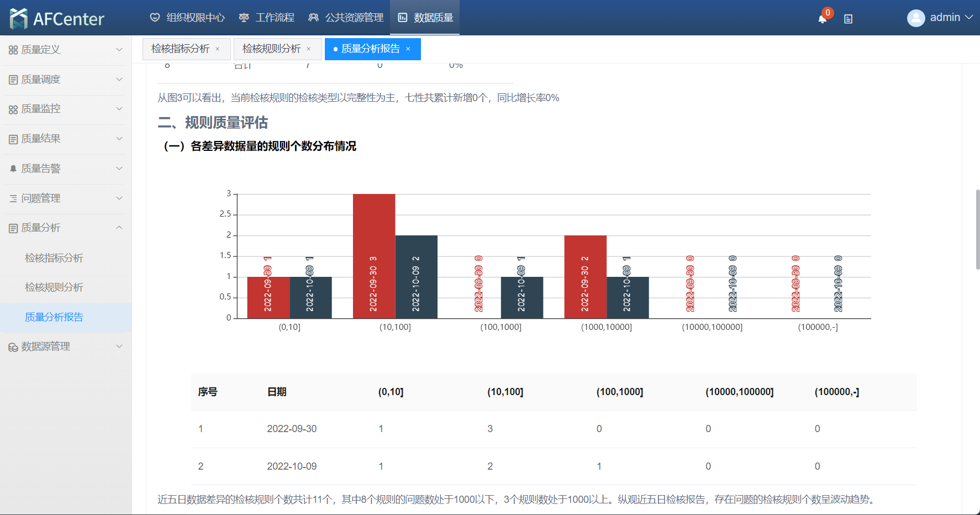Close the 检核规则分析 tab
980x515 pixels.
coord(309,49)
